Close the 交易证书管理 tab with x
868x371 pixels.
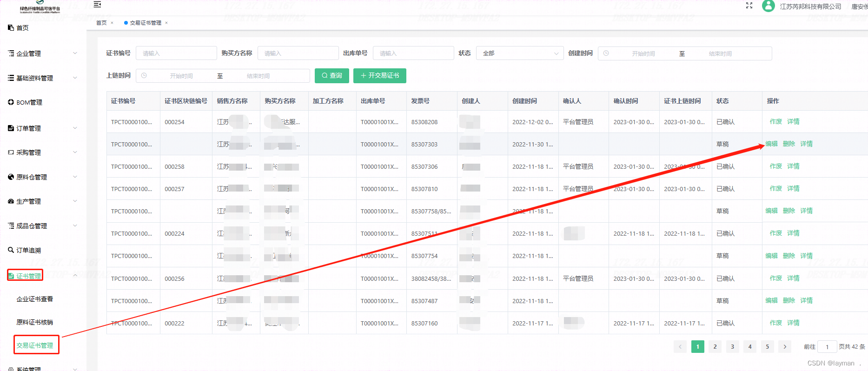tap(166, 23)
